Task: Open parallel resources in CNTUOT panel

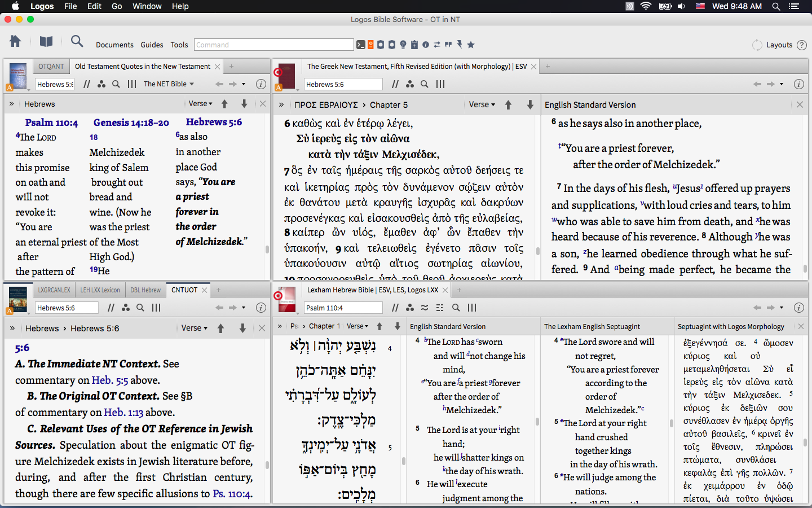Action: pyautogui.click(x=111, y=308)
